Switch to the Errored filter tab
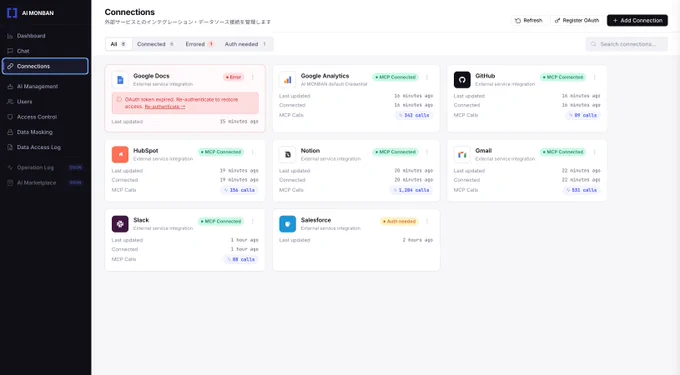The width and height of the screenshot is (680, 375). 199,44
